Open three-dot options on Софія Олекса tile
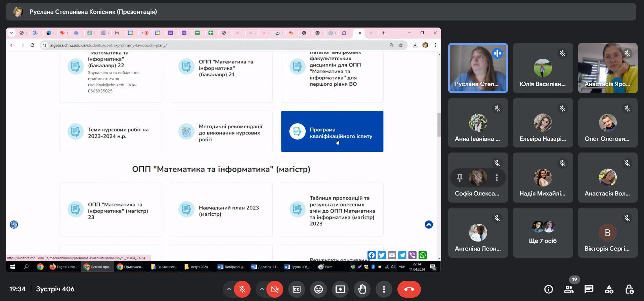The width and height of the screenshot is (644, 301). click(x=497, y=178)
